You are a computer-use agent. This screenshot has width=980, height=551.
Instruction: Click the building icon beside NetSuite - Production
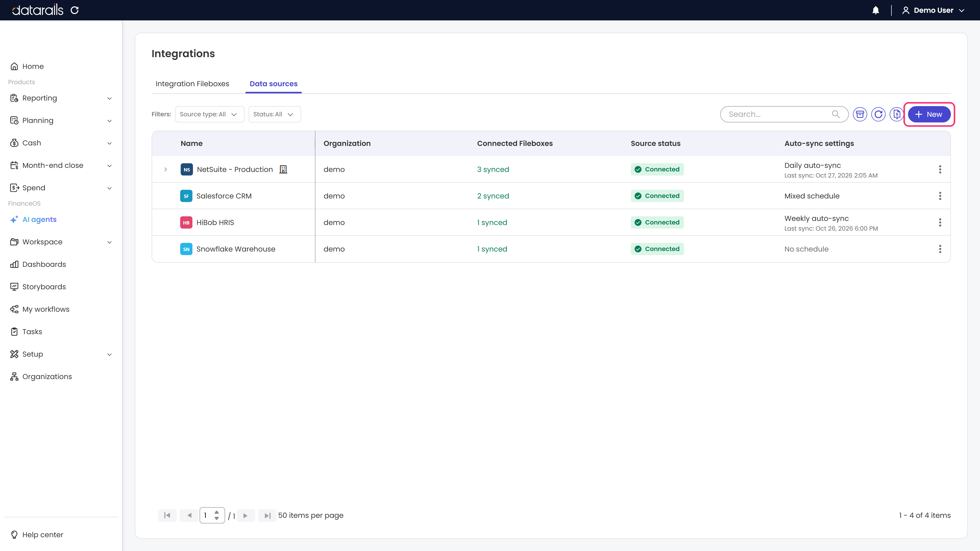click(283, 169)
